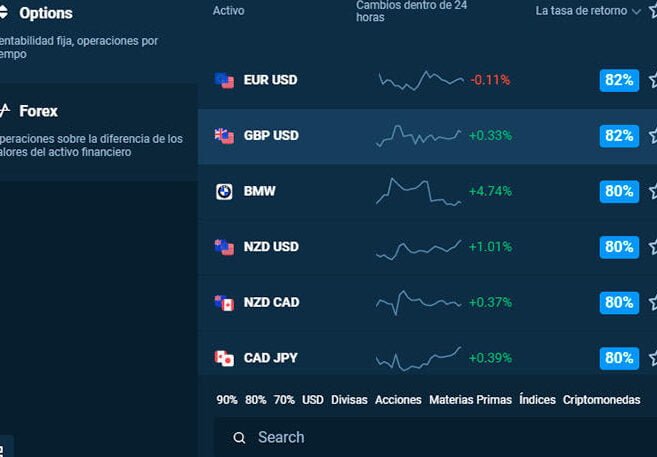This screenshot has height=457, width=657.
Task: Filter assets by 90% return
Action: (x=227, y=400)
